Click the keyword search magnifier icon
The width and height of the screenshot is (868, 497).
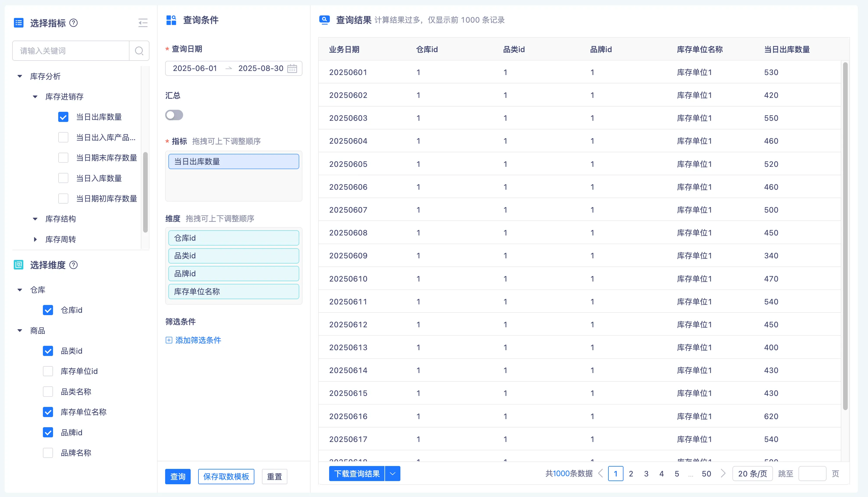coord(139,51)
